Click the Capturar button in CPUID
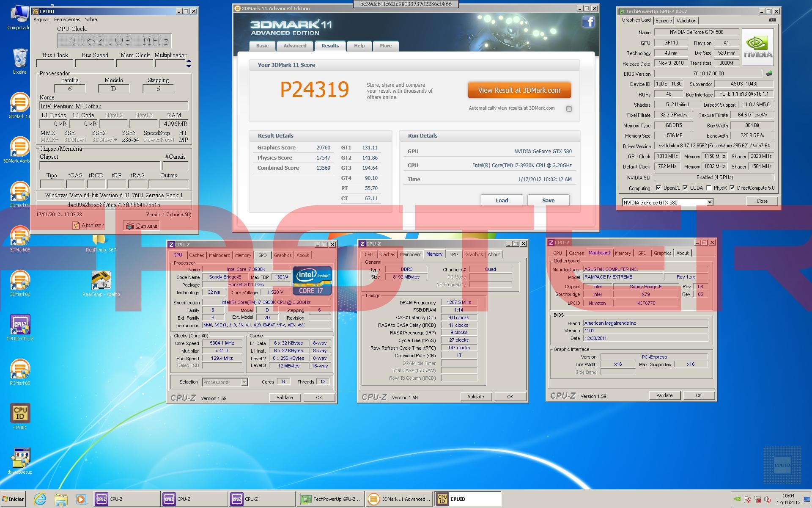Viewport: 812px width, 508px height. 142,226
